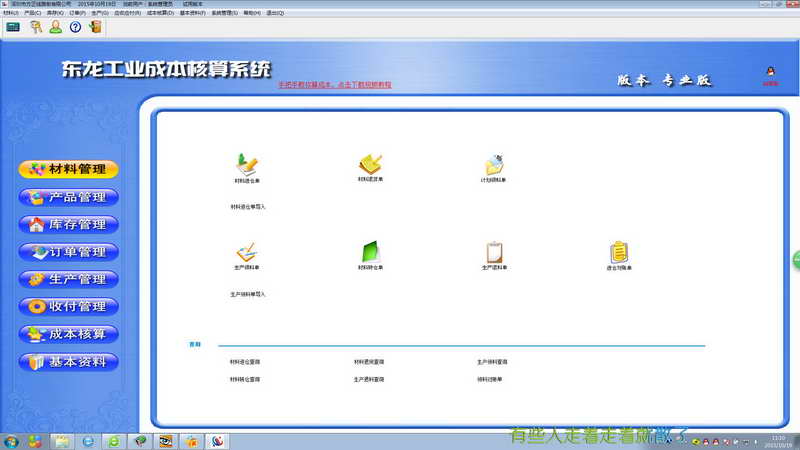Open the 成本核算(D) menu in menu bar
The image size is (800, 450).
[160, 13]
